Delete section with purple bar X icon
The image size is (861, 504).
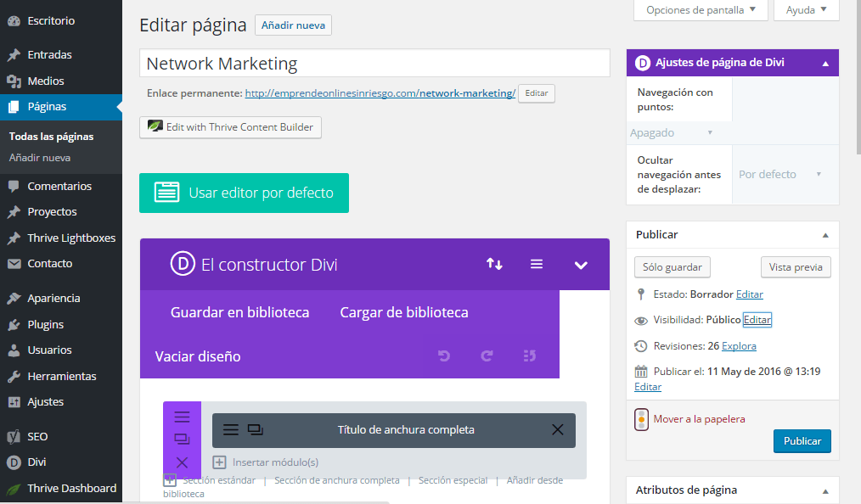pyautogui.click(x=183, y=462)
